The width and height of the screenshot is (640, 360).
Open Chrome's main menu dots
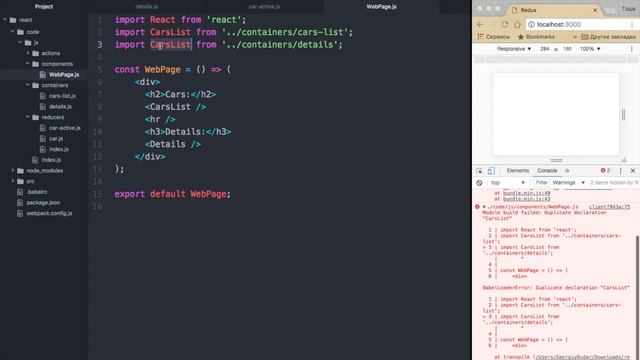click(632, 24)
